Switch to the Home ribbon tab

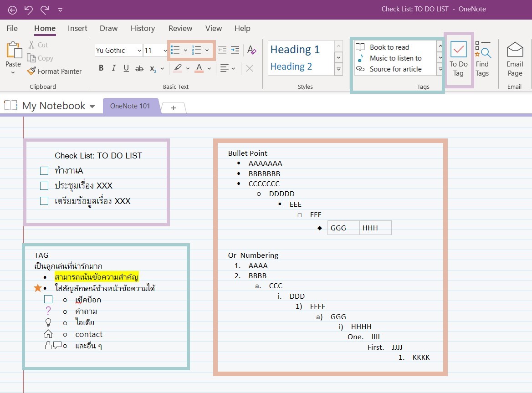(45, 28)
